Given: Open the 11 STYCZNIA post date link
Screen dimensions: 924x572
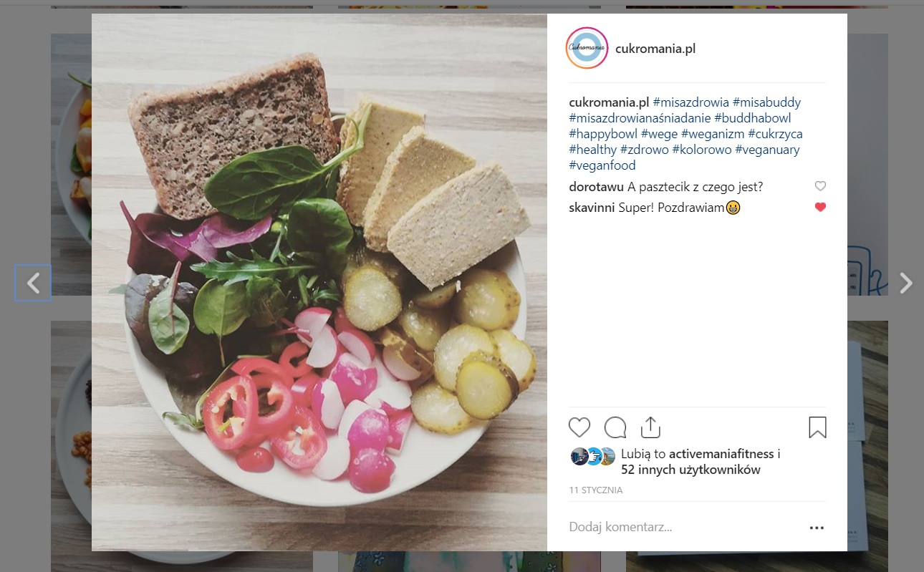Looking at the screenshot, I should (x=596, y=490).
